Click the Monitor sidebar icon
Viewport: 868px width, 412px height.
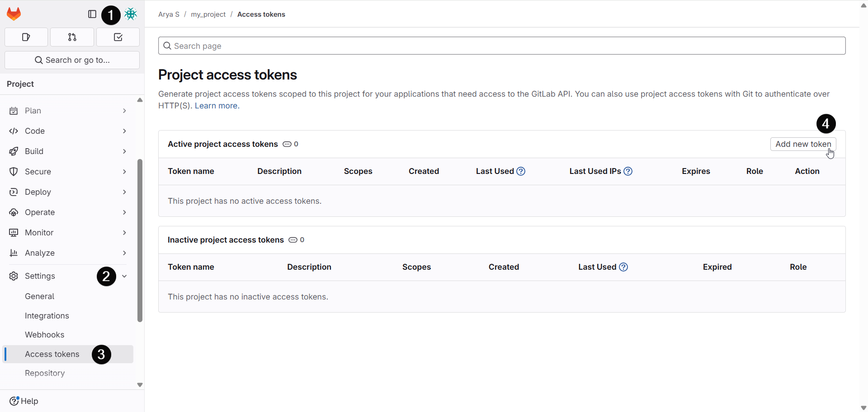[x=14, y=233]
